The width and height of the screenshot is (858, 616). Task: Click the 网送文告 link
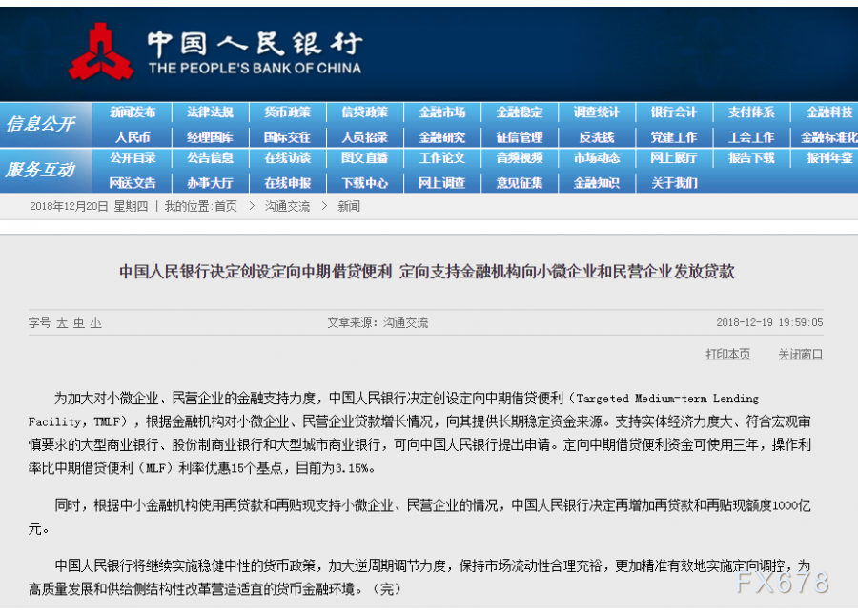(133, 183)
